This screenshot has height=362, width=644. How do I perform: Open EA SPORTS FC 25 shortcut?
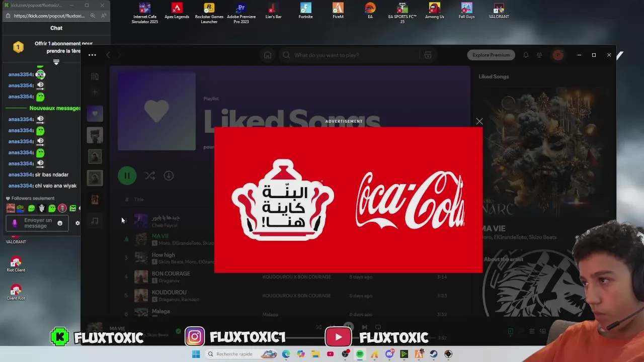[402, 13]
